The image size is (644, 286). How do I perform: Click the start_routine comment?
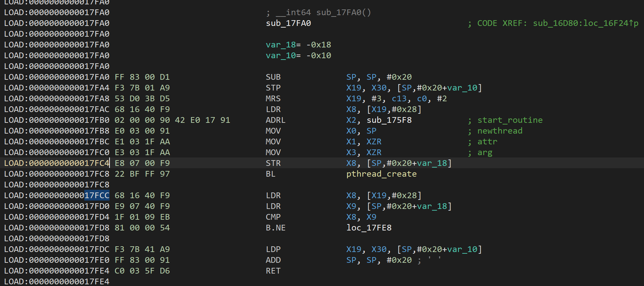tap(510, 120)
